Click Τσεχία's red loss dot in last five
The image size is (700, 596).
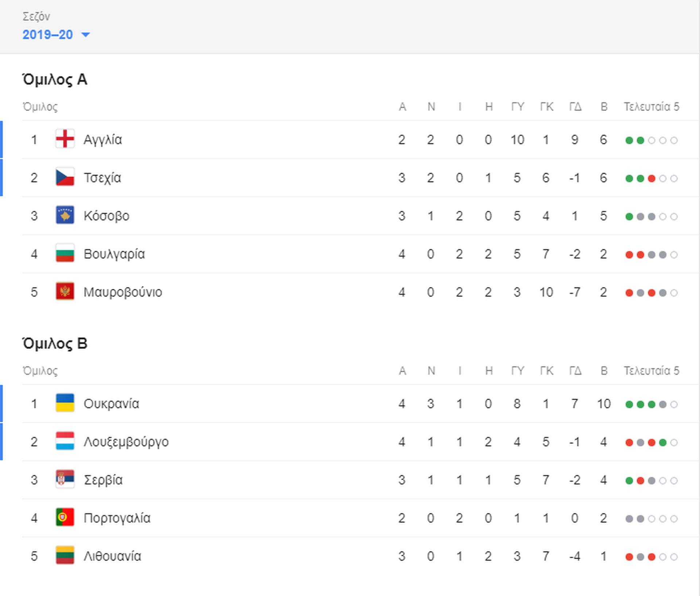tap(652, 178)
